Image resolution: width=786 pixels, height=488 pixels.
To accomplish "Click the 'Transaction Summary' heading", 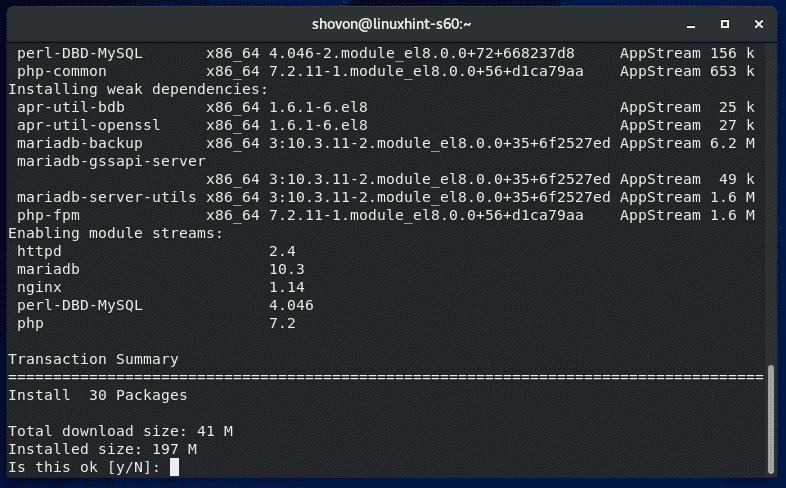I will [x=93, y=359].
